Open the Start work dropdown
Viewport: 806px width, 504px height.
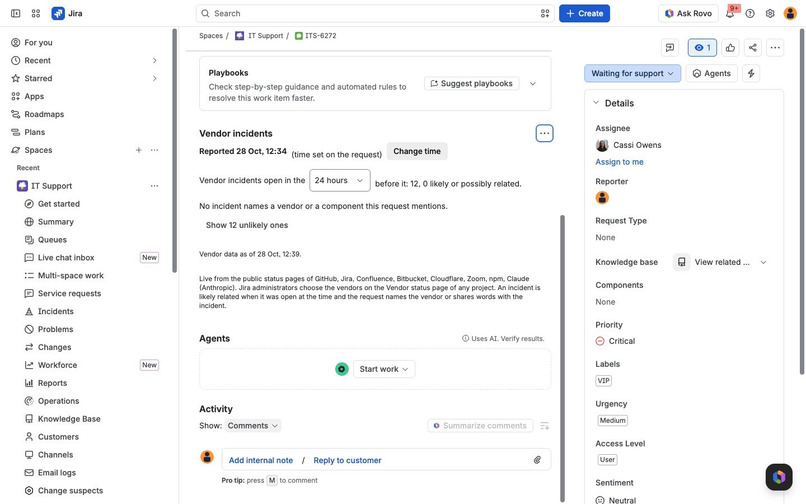(x=384, y=369)
